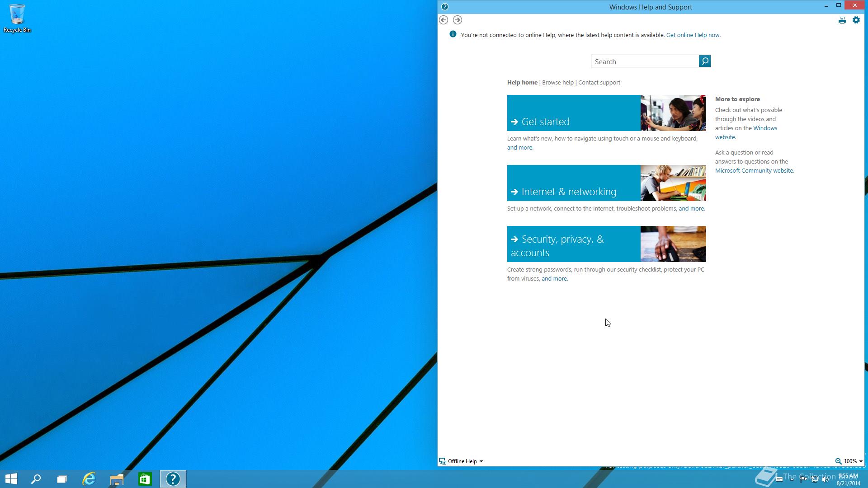This screenshot has height=488, width=868.
Task: Open Action Center flag icon in tray
Action: point(803,479)
